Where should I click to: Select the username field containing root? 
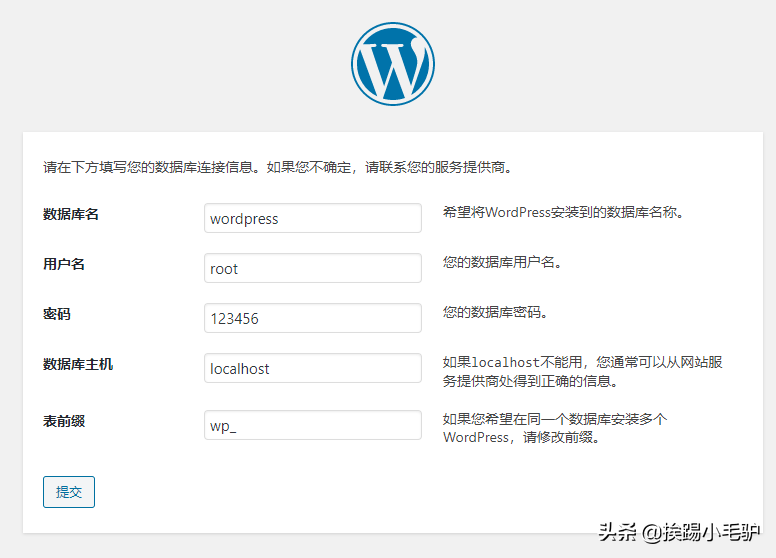[313, 268]
